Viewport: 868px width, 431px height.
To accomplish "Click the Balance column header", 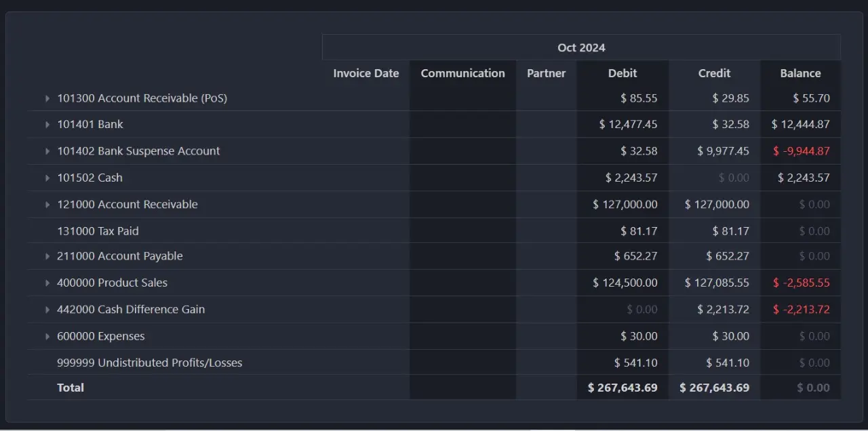I will [x=800, y=73].
